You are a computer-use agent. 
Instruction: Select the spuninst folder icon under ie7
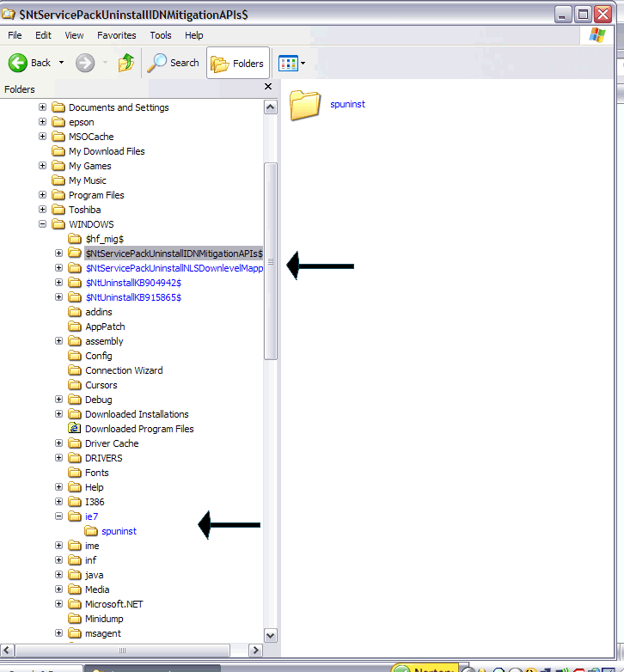(91, 531)
